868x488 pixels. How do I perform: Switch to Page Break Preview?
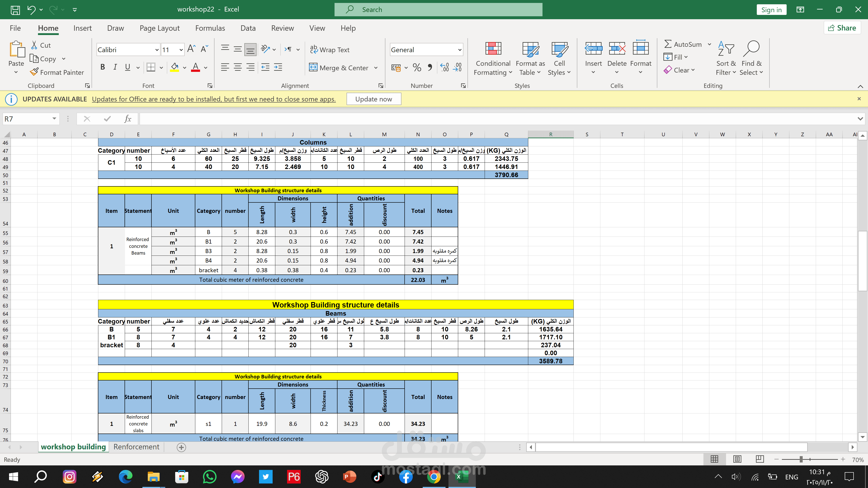tap(759, 459)
